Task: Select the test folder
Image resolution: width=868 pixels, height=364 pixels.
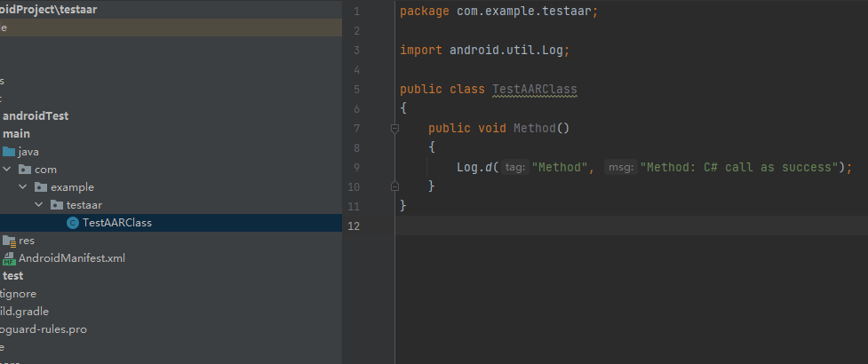Action: point(13,276)
